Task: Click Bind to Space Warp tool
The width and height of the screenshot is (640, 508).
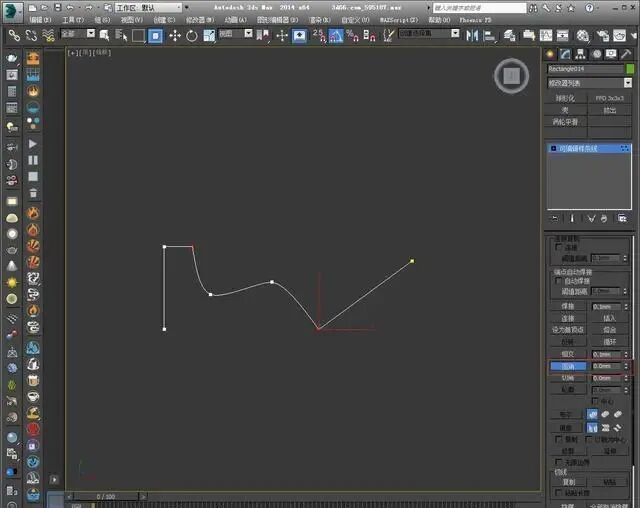Action: (48, 36)
